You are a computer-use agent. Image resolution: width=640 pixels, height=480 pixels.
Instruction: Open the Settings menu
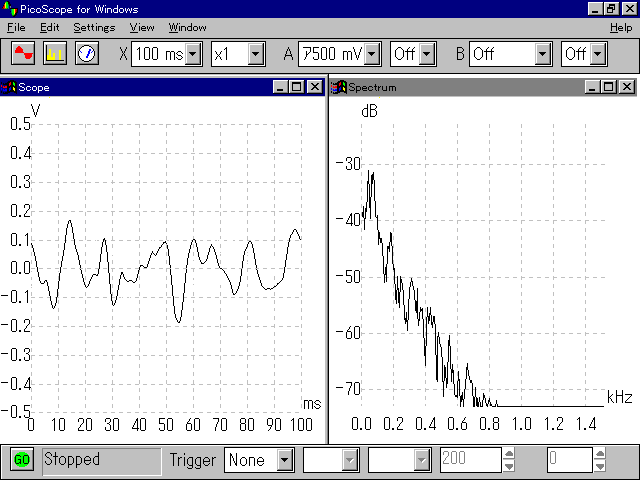pyautogui.click(x=94, y=27)
